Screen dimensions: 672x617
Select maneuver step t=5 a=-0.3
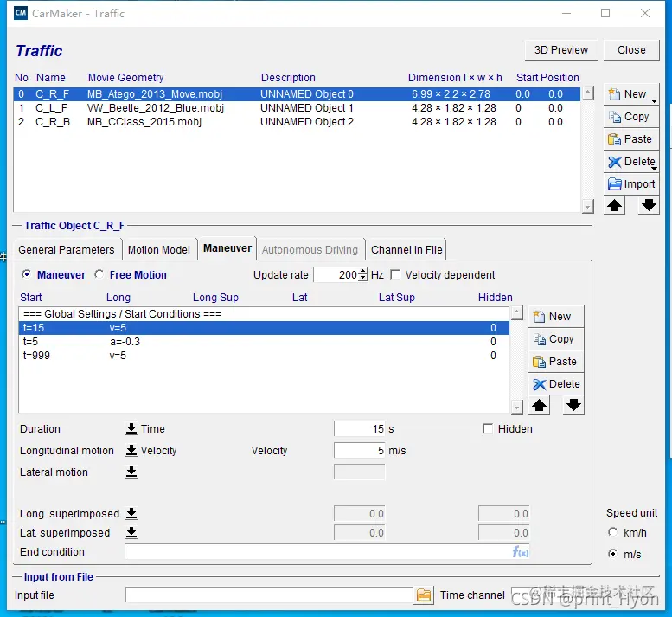[x=264, y=342]
